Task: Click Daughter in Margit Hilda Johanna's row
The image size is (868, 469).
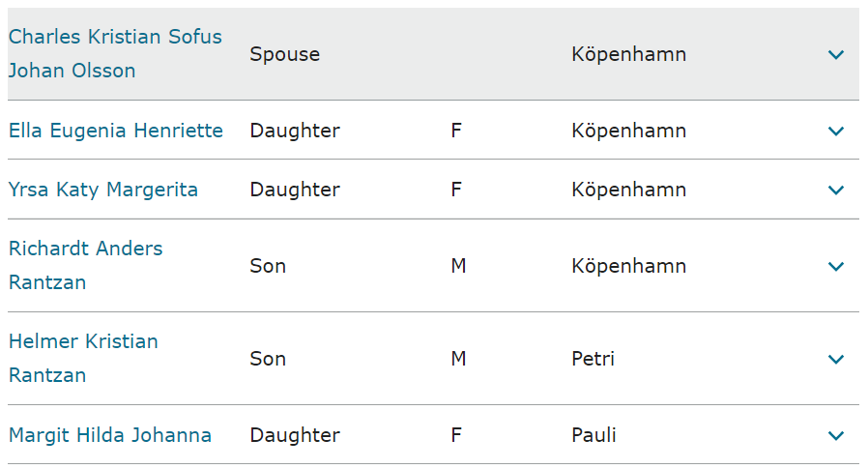Action: (295, 435)
